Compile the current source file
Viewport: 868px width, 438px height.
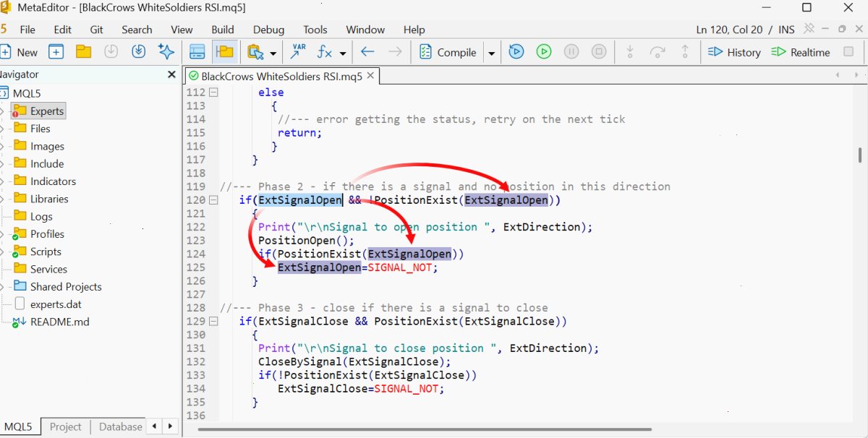448,52
